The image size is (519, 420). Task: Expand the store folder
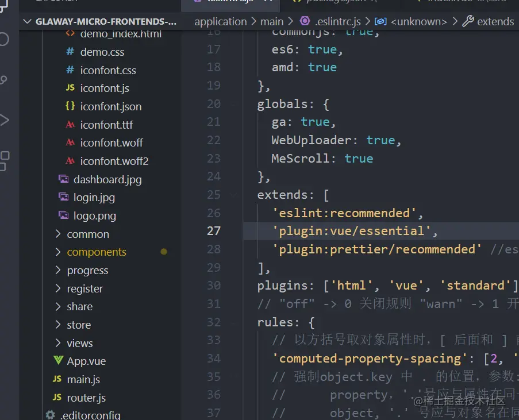[x=58, y=325]
